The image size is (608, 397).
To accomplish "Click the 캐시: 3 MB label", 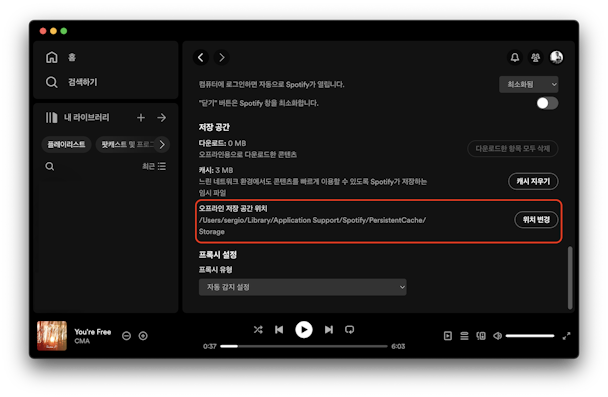I will pos(216,170).
